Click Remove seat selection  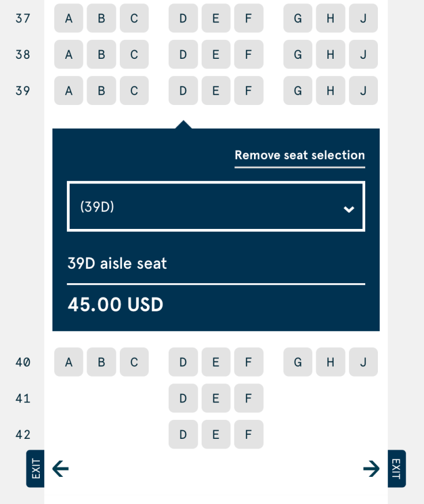[x=300, y=155]
